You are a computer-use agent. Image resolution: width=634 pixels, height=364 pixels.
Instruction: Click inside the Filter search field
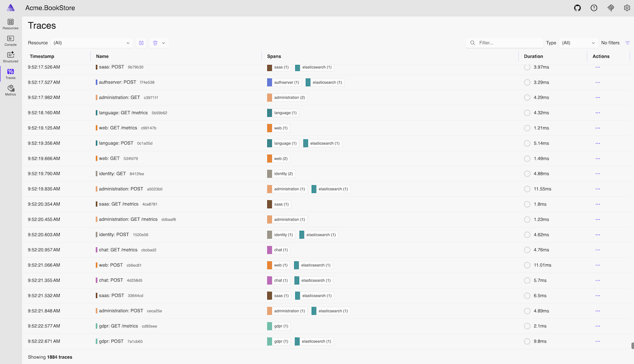[x=502, y=43]
